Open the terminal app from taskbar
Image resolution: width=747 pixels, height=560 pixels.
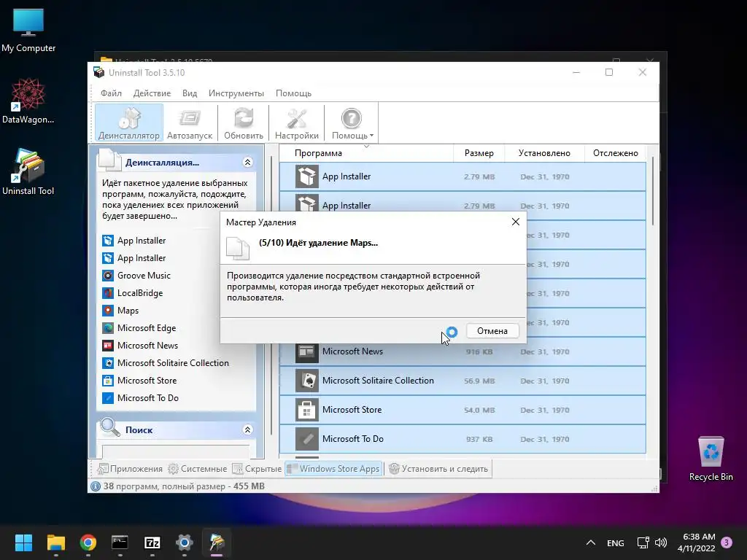coord(120,542)
